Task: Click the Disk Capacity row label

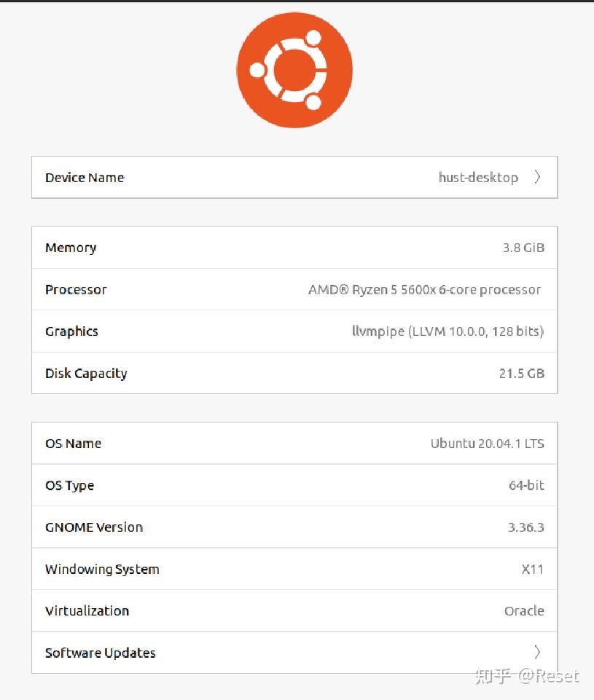Action: click(x=86, y=374)
